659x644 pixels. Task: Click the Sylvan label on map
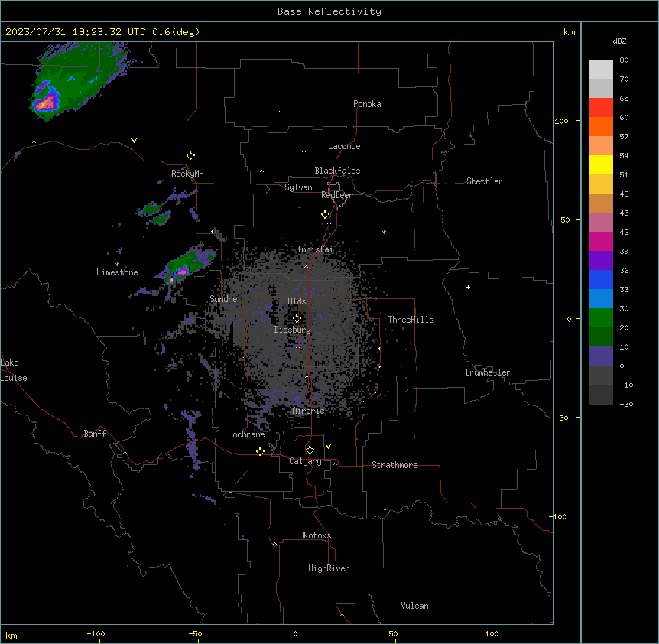pos(298,187)
